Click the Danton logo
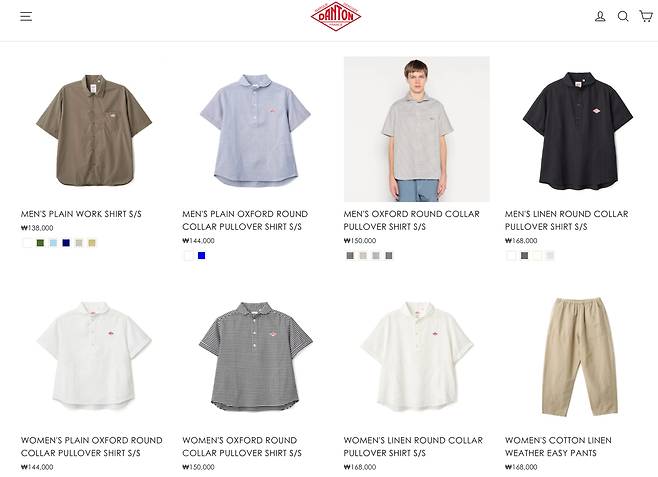Image resolution: width=658 pixels, height=477 pixels. [x=336, y=16]
